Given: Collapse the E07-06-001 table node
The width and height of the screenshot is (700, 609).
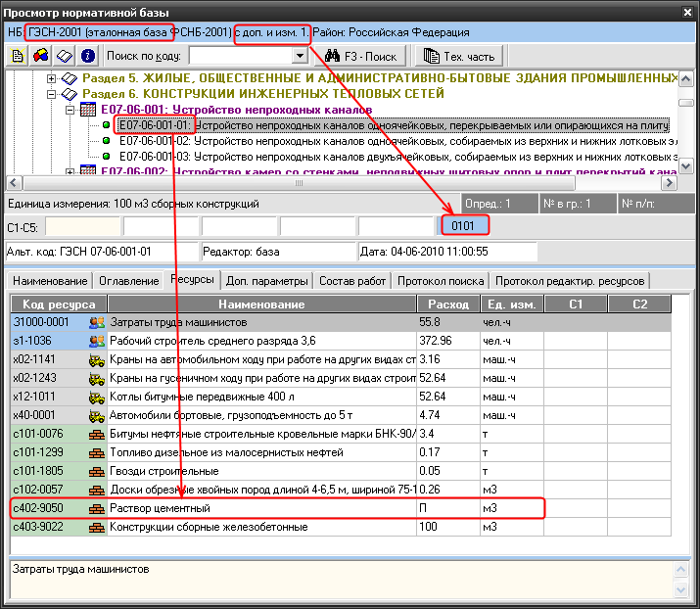Looking at the screenshot, I should pyautogui.click(x=70, y=110).
